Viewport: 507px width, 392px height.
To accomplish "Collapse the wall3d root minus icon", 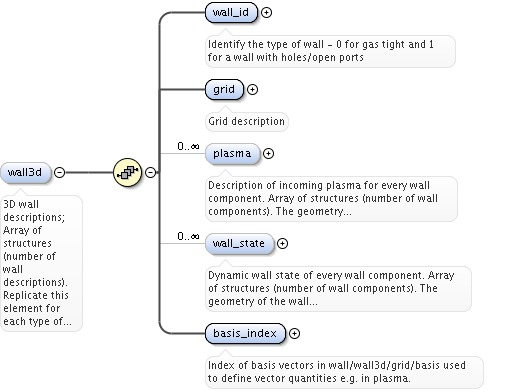I will click(59, 172).
